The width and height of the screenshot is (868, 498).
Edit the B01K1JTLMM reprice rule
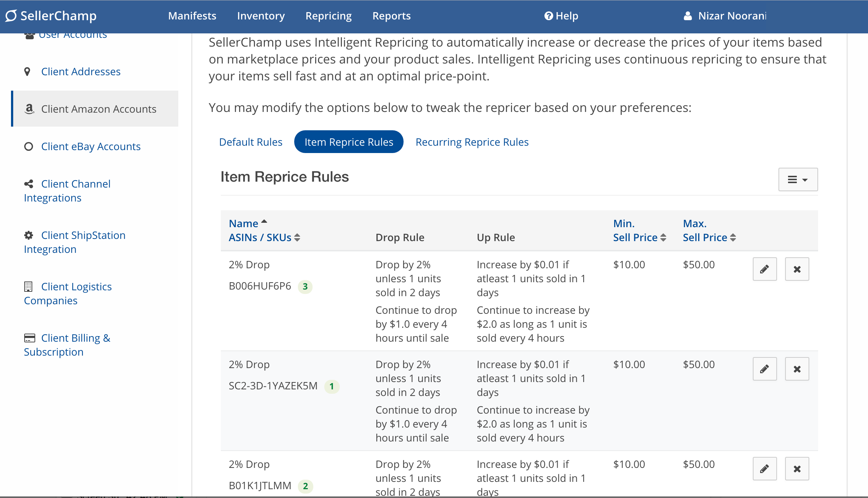pos(765,469)
